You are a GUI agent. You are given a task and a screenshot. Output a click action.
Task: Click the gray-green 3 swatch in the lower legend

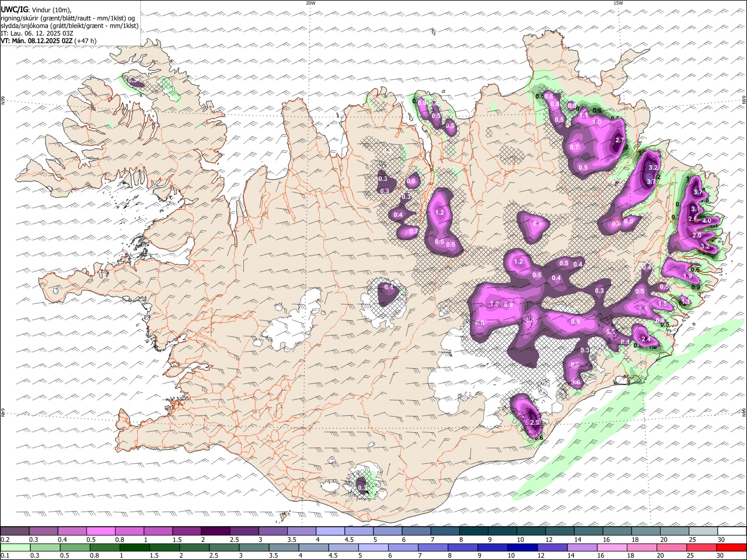[253, 548]
